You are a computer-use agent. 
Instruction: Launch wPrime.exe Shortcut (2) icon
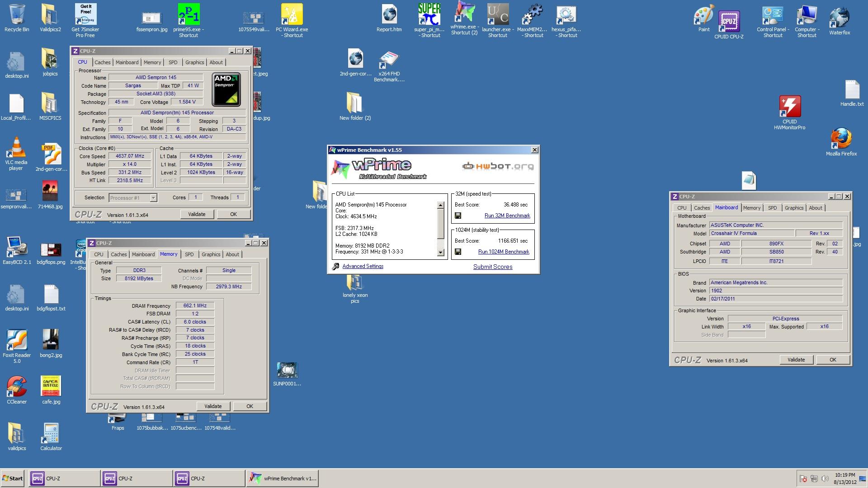[464, 18]
